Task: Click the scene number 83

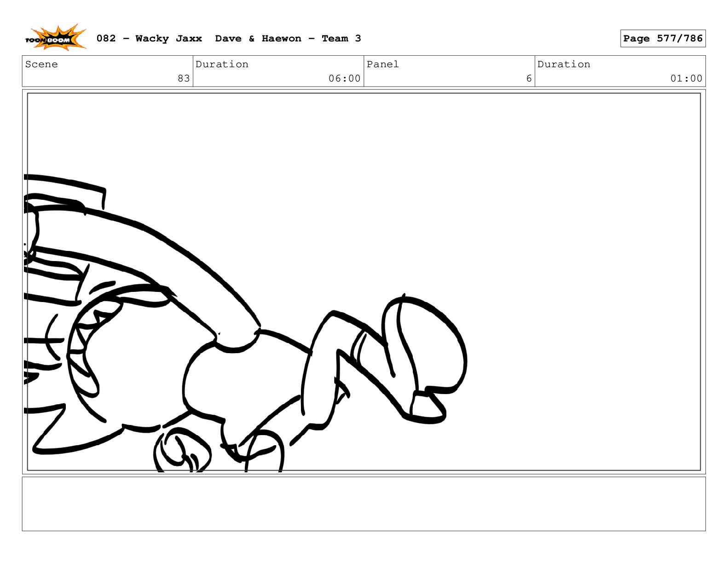Action: 184,78
